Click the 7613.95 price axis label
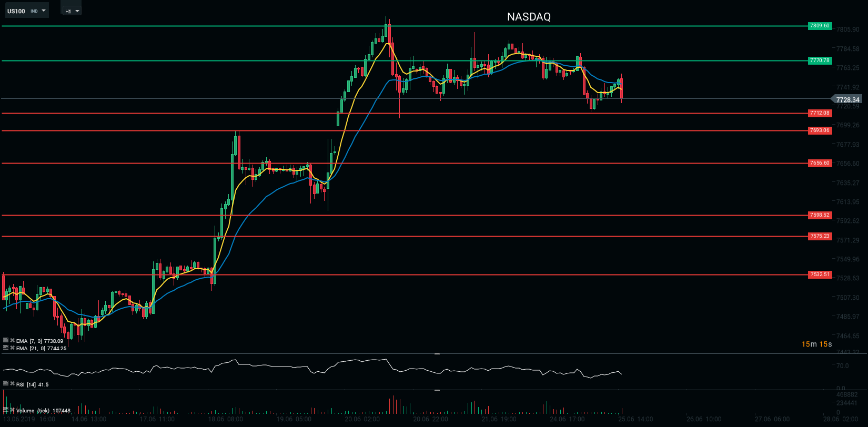The image size is (868, 427). (x=848, y=202)
